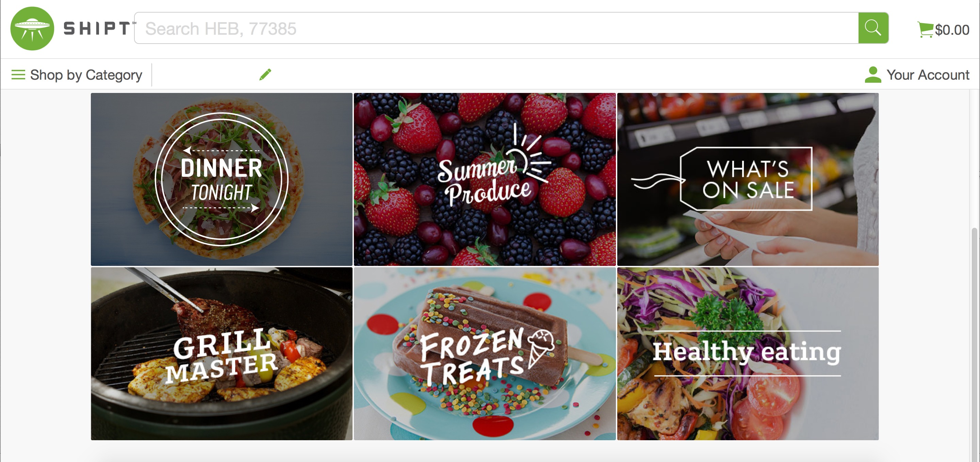
Task: Click the hamburger menu icon
Action: point(18,75)
